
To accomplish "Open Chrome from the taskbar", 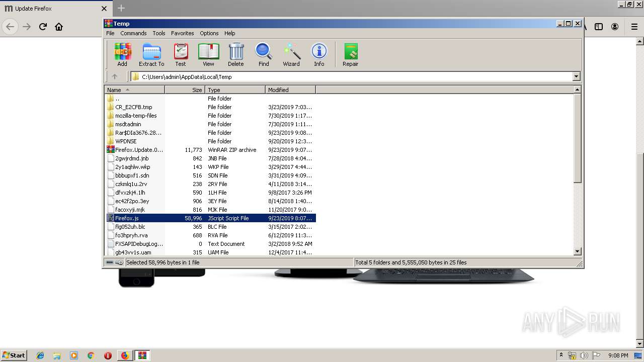I will tap(91, 355).
